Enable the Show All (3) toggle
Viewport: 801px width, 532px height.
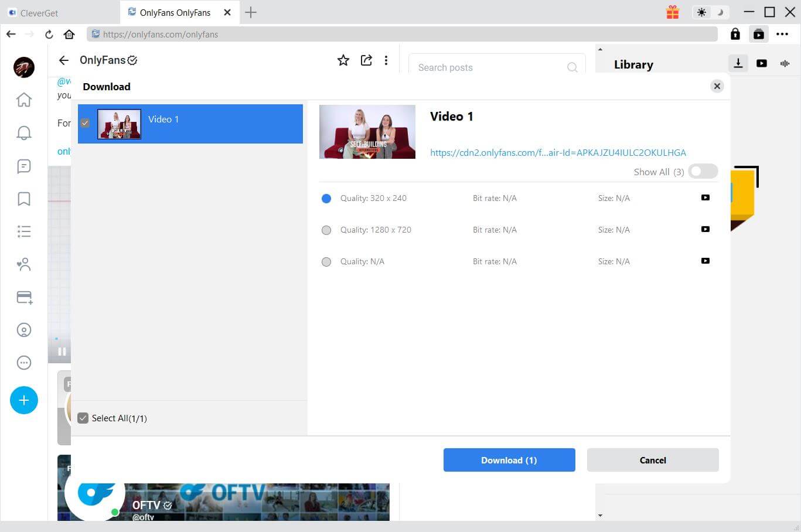(703, 172)
